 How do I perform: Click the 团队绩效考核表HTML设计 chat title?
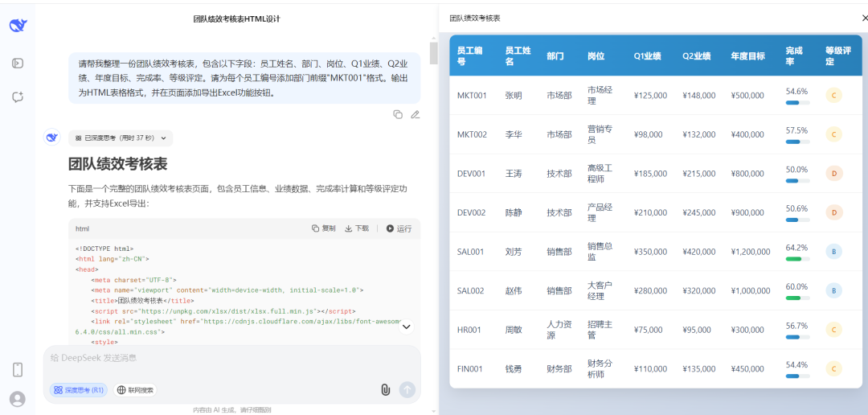tap(237, 18)
